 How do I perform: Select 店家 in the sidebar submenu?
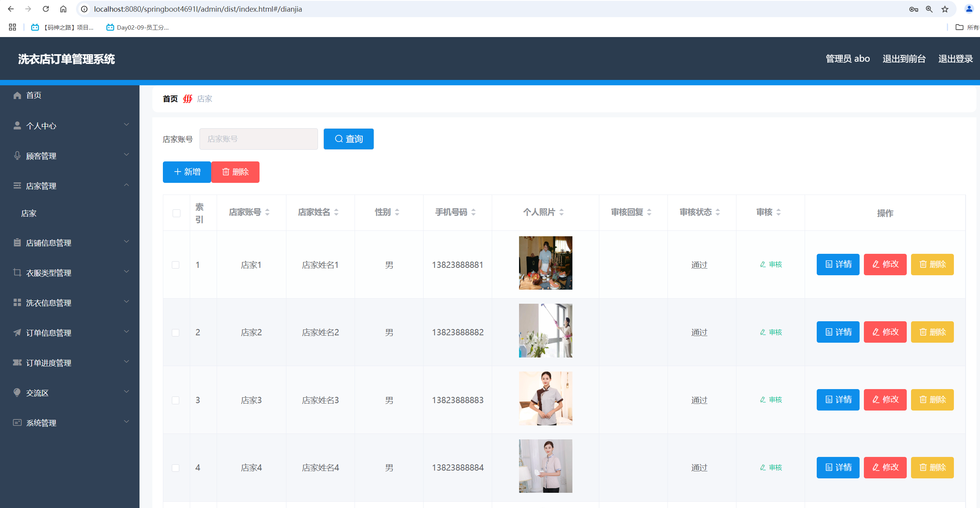point(29,213)
